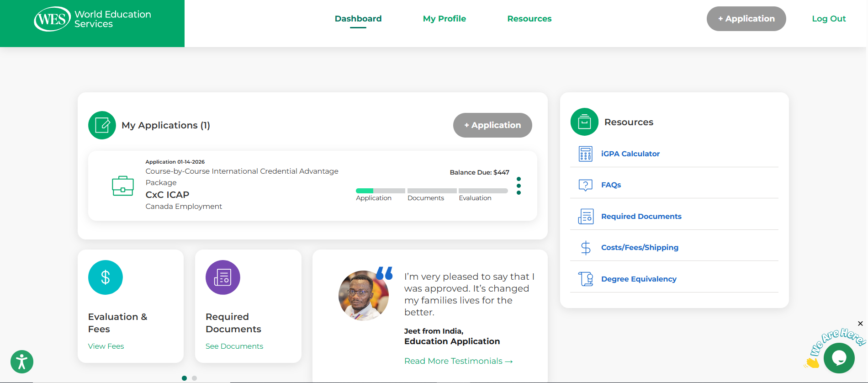
Task: Click the testimonial profile photo
Action: [x=364, y=296]
